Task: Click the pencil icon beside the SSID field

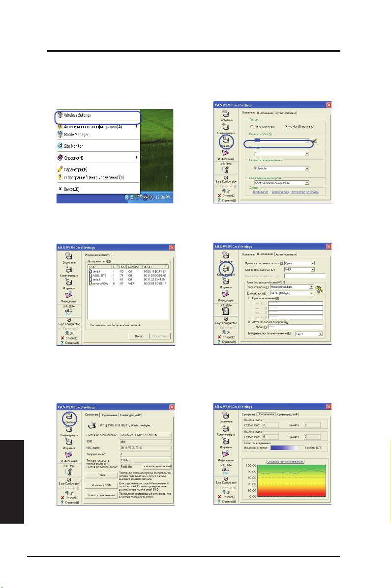Action: click(314, 141)
